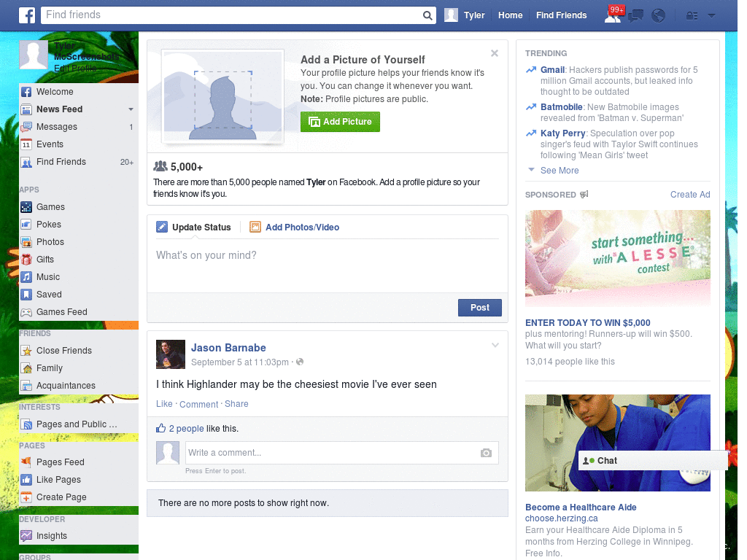Click the Gifts app icon
The width and height of the screenshot is (747, 560).
click(27, 260)
